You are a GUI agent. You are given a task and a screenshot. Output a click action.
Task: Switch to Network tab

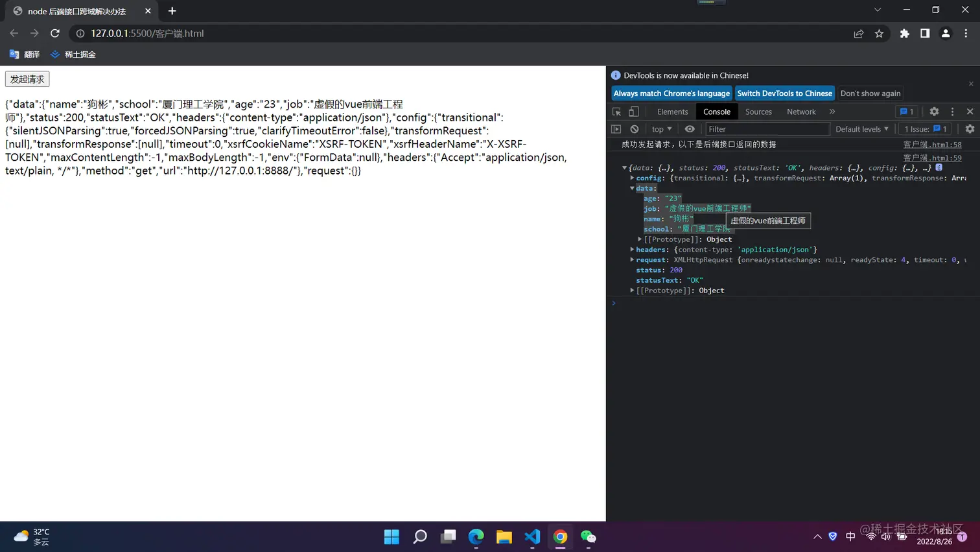801,112
